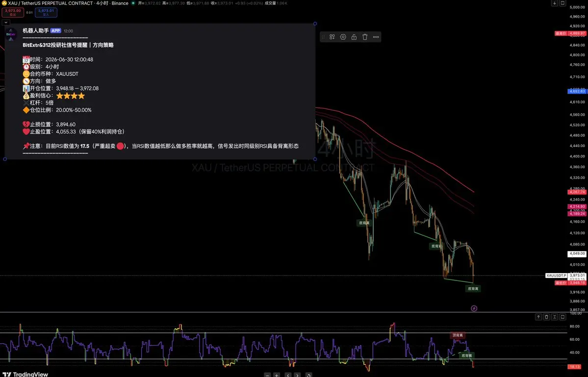Image resolution: width=588 pixels, height=377 pixels.
Task: Click the 止损位置 3,894.60 line
Action: [49, 125]
